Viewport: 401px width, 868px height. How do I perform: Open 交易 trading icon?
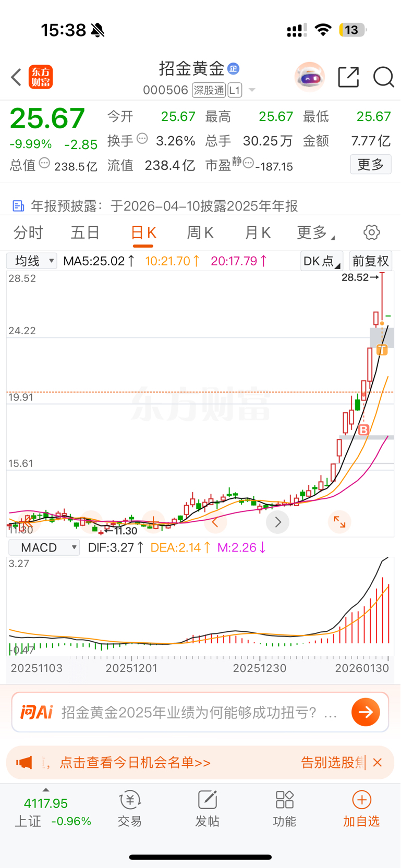(x=130, y=809)
